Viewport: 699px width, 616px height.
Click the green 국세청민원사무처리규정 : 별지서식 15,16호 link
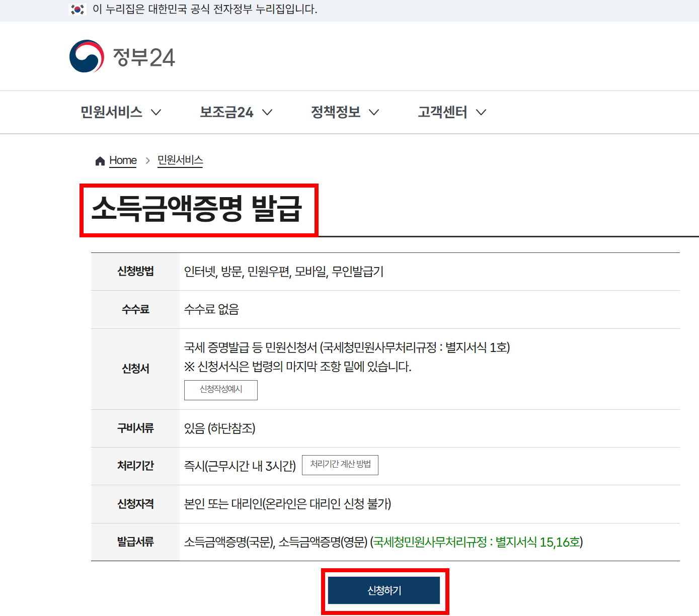(x=476, y=542)
